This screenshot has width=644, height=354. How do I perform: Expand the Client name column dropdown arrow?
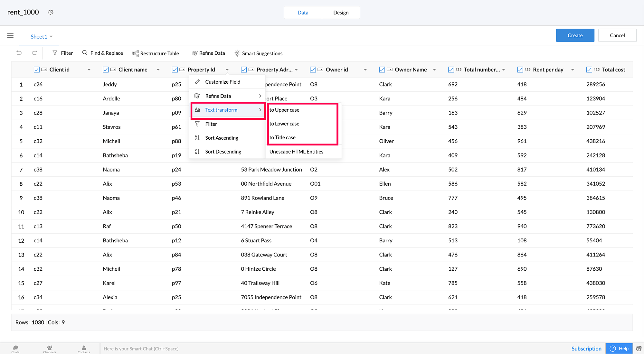click(158, 70)
